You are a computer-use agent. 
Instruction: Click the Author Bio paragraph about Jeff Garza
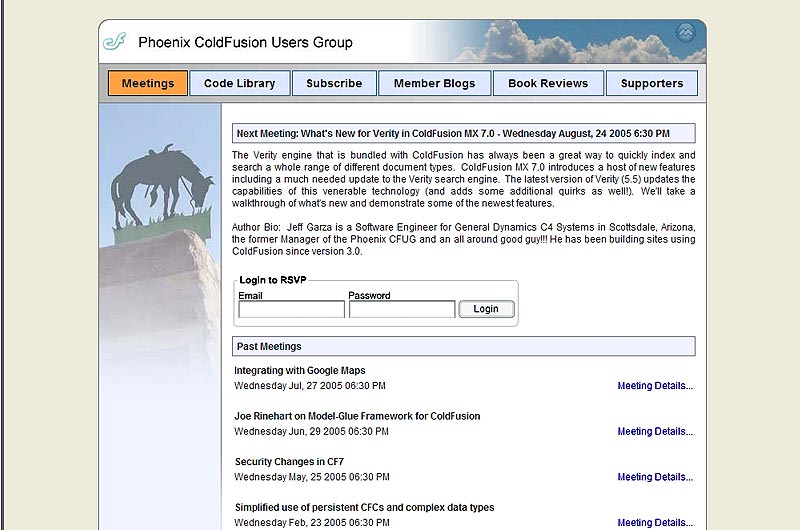point(463,239)
